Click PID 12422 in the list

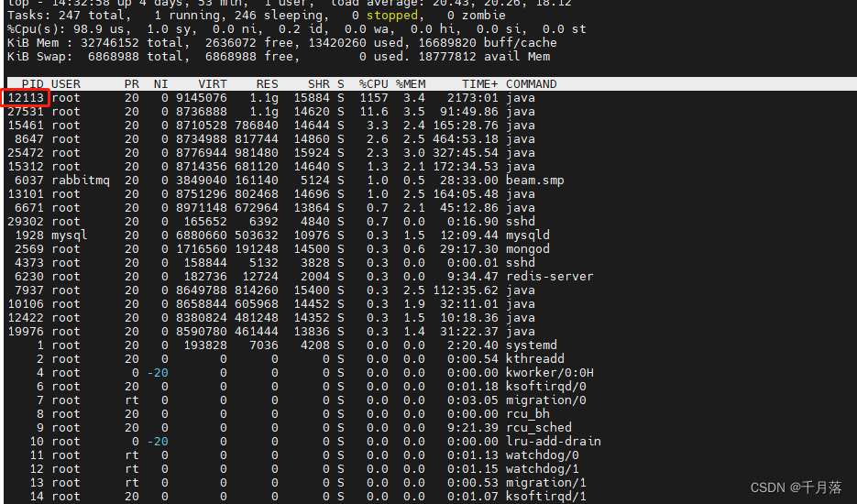tap(25, 318)
